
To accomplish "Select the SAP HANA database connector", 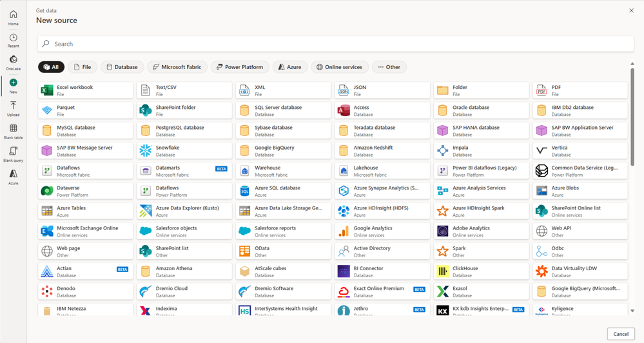I will point(482,131).
